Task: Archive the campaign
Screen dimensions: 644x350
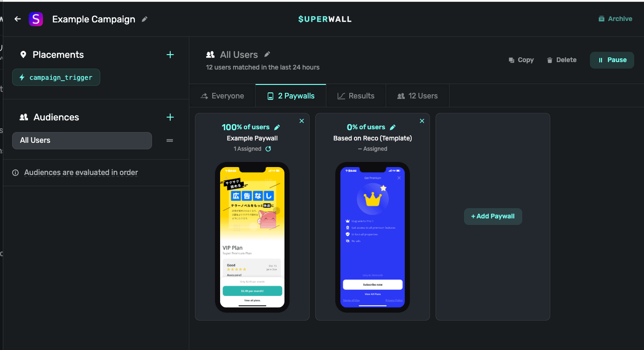Action: [615, 19]
